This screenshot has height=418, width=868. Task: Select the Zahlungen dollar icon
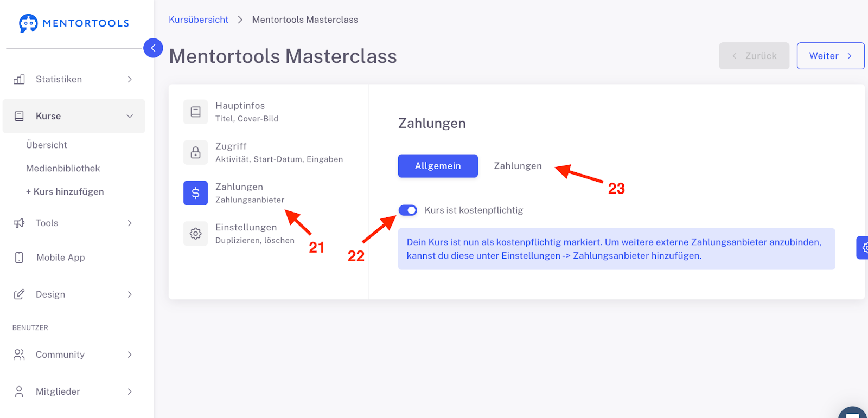pyautogui.click(x=195, y=193)
